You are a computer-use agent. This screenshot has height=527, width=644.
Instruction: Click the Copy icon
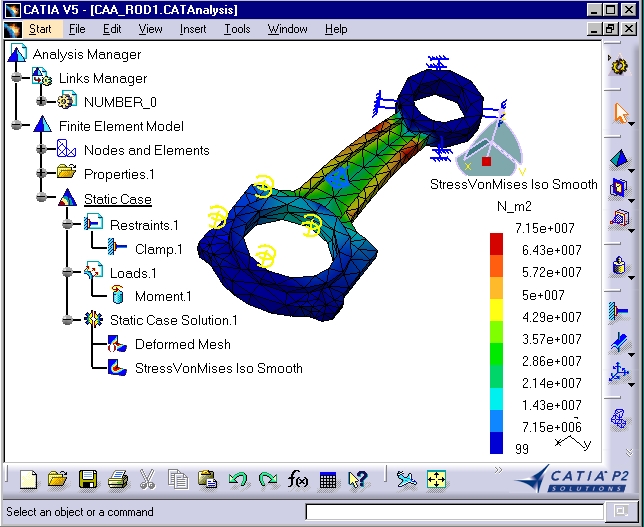click(178, 479)
